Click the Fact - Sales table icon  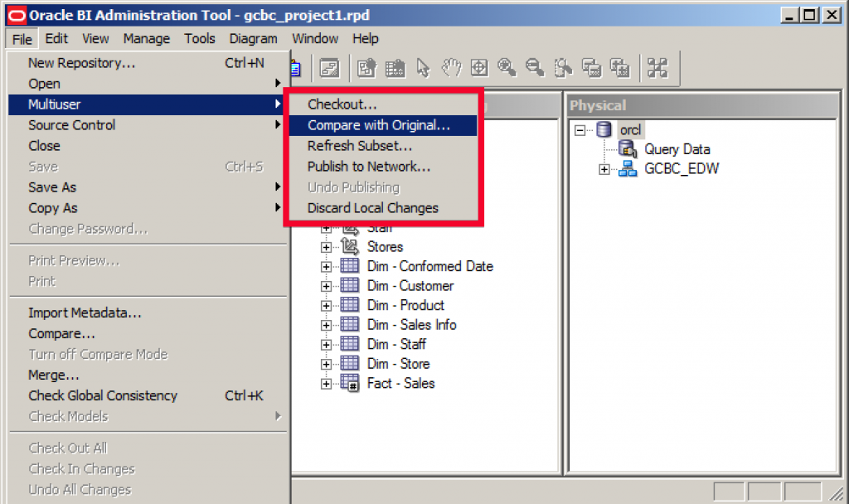pos(350,383)
